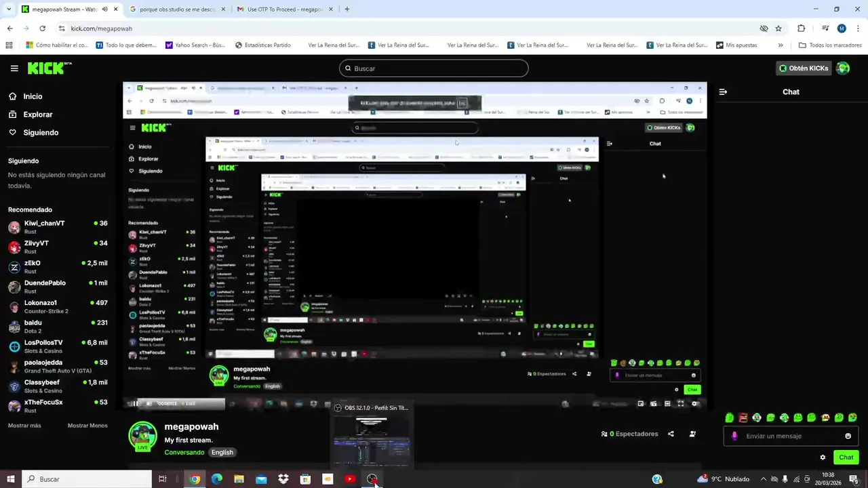This screenshot has width=868, height=488.
Task: Enable picture-in-picture on video player
Action: click(641, 404)
